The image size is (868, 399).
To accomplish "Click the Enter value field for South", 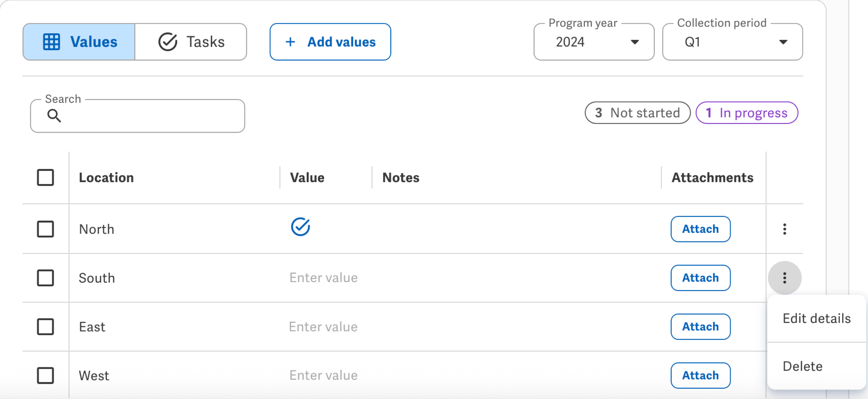I will point(323,278).
